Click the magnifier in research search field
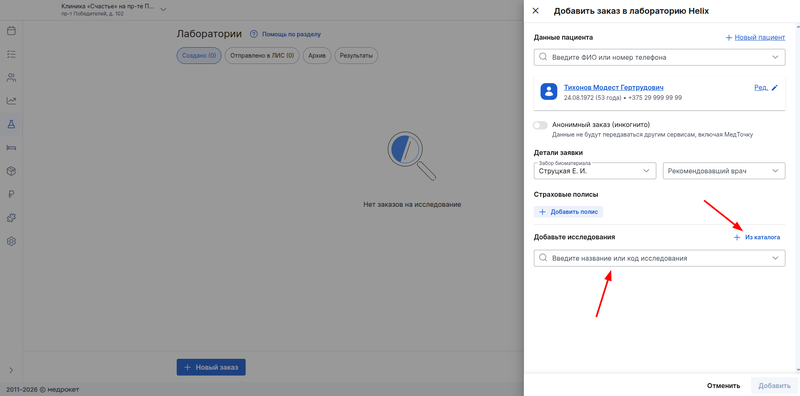The width and height of the screenshot is (800, 396). (543, 258)
